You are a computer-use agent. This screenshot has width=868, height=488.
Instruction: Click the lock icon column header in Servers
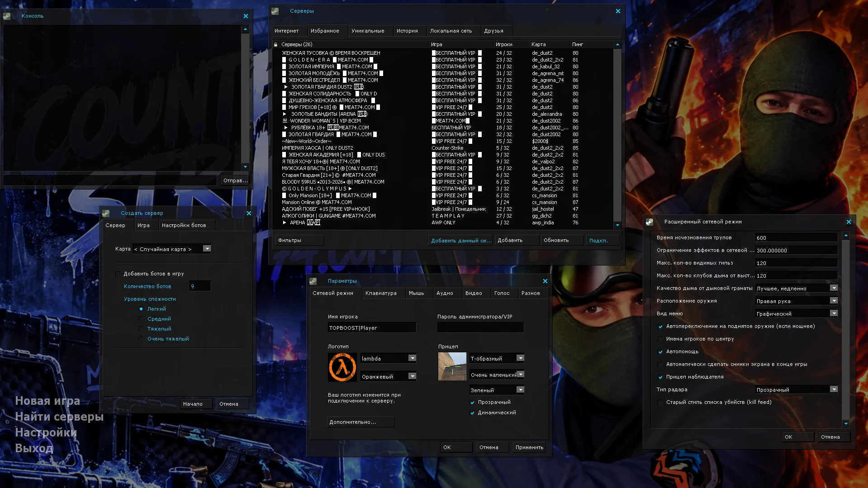click(276, 44)
